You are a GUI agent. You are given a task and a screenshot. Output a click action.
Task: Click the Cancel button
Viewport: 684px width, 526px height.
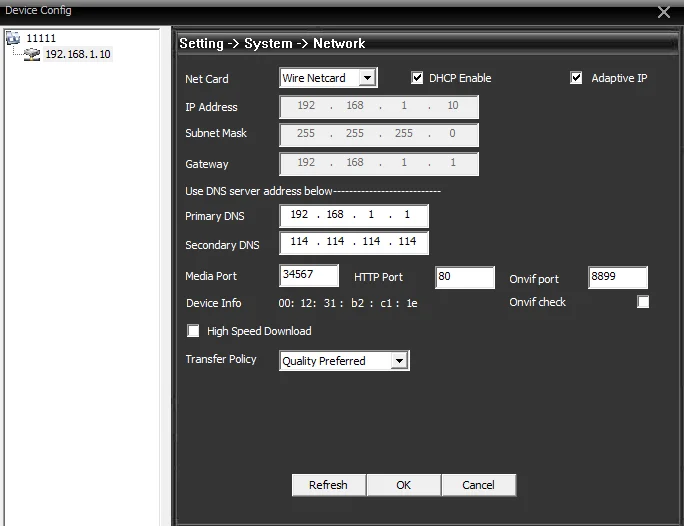pos(479,485)
